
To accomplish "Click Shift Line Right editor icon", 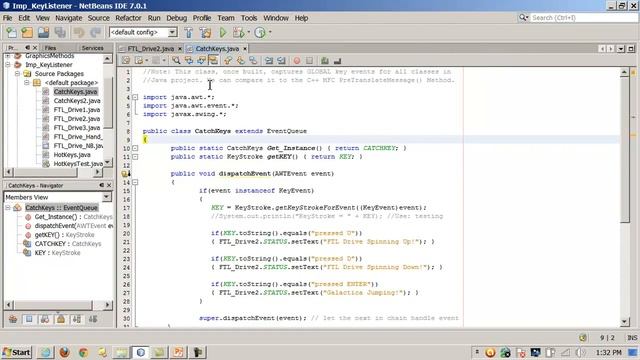I will (281, 60).
